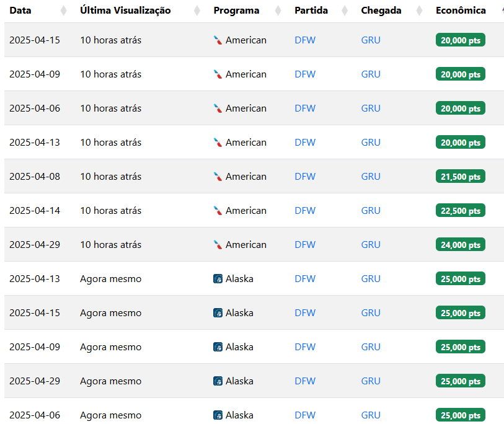Image resolution: width=504 pixels, height=424 pixels.
Task: Select the Data column header text
Action: pos(20,11)
